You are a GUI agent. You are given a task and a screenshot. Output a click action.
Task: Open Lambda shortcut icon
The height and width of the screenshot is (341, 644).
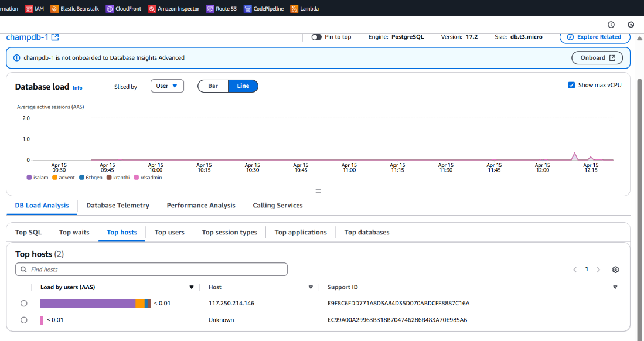pos(294,9)
